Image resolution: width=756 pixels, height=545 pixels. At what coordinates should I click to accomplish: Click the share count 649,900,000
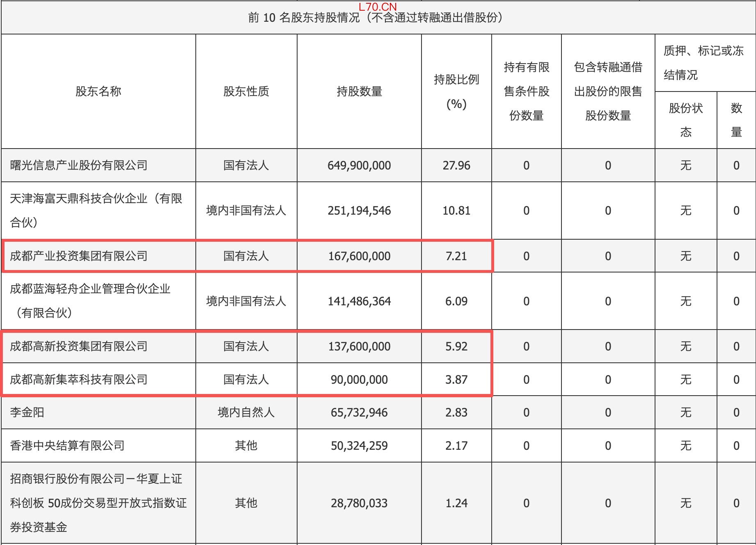click(x=359, y=165)
